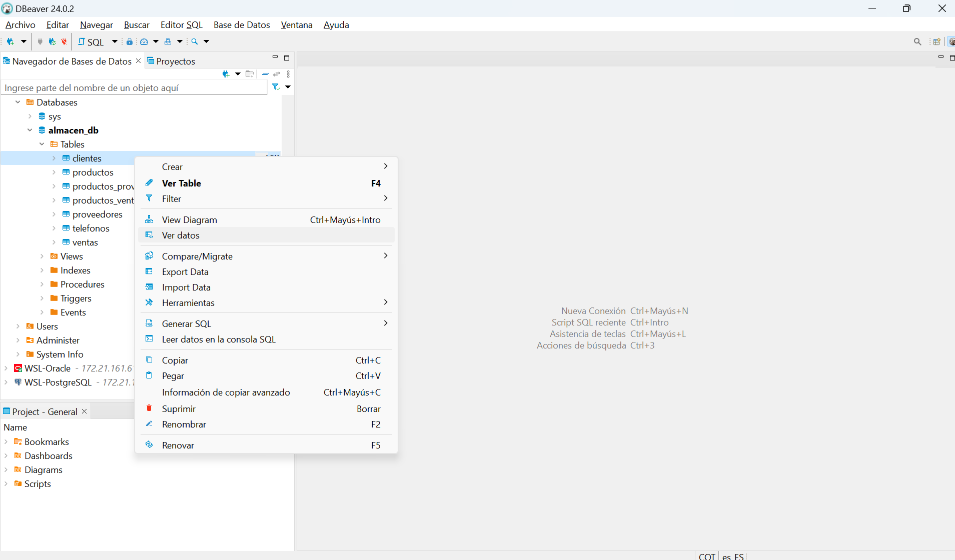
Task: Open the Ayuda menu
Action: (x=336, y=24)
